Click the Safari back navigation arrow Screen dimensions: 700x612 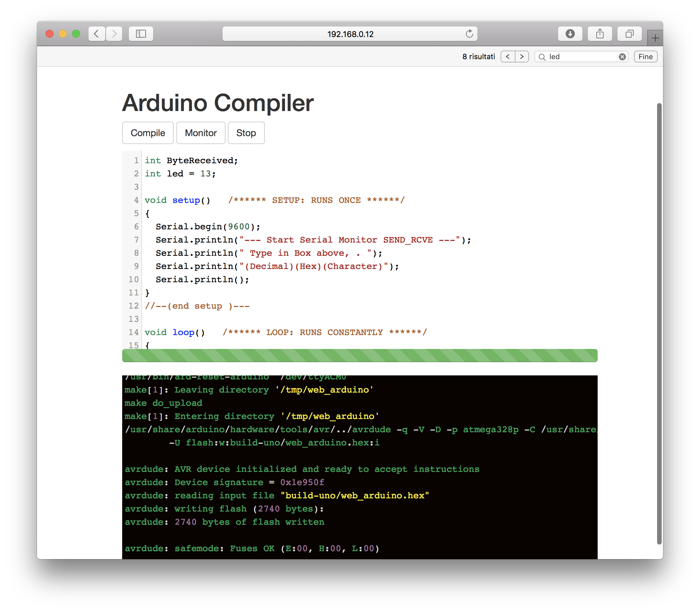click(97, 34)
